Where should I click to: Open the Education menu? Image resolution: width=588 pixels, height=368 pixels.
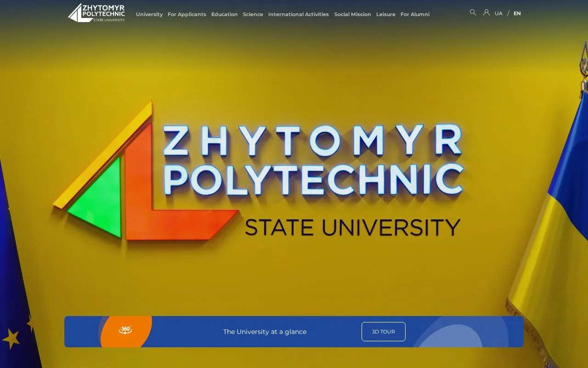[225, 14]
